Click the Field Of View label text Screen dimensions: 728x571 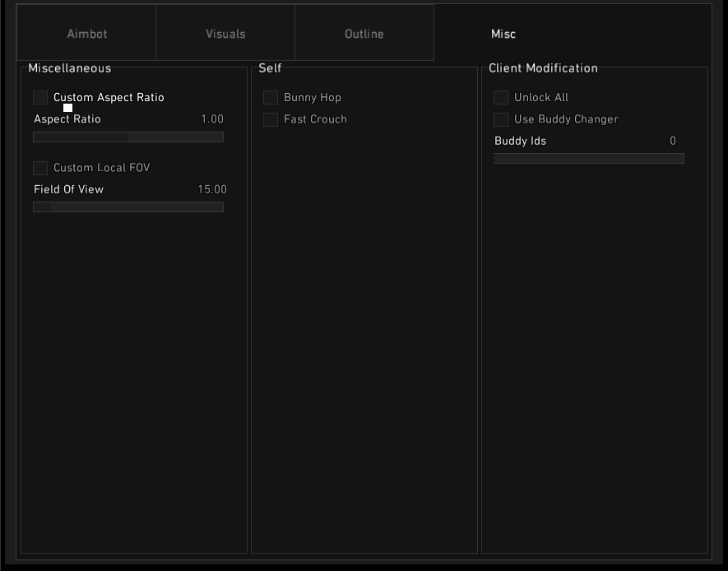(x=68, y=189)
